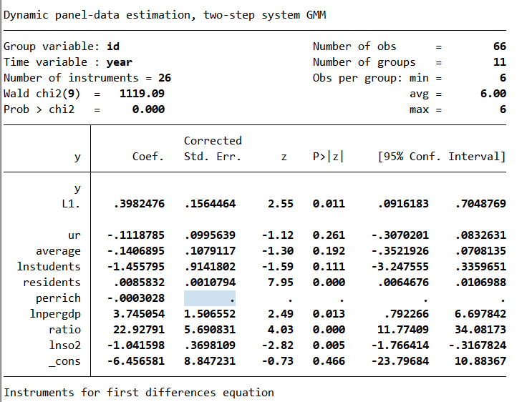
Task: Click the group variable name id
Action: (x=112, y=46)
